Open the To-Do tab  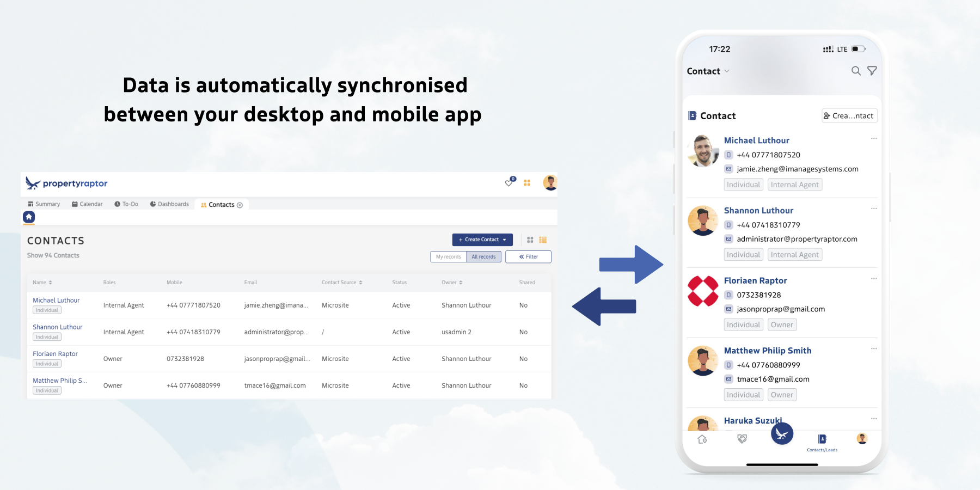pyautogui.click(x=126, y=204)
